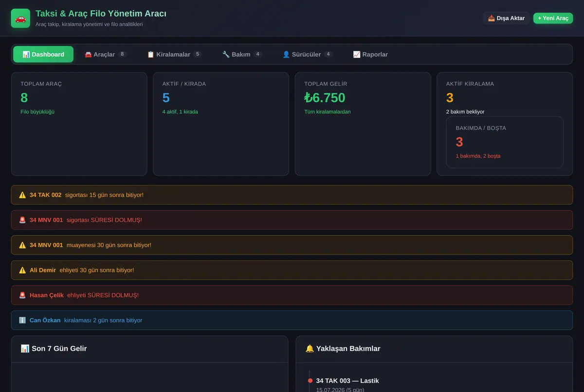Click siren icon on 34 MNV 001 sigortası alert

pos(22,220)
